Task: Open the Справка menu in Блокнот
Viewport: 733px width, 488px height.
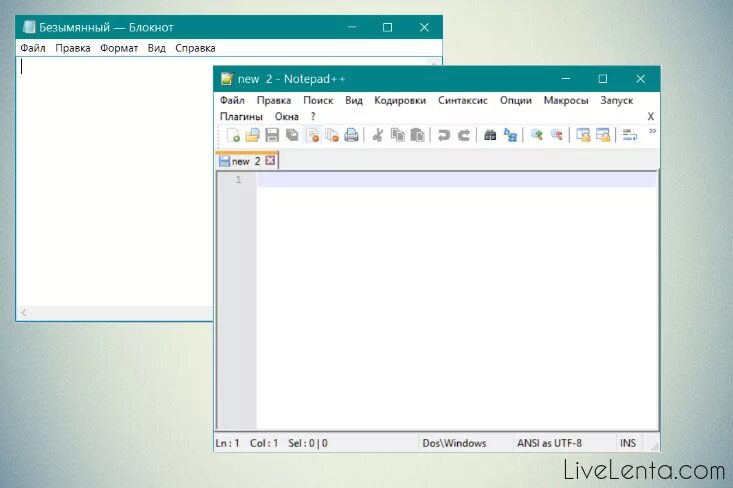Action: tap(195, 48)
